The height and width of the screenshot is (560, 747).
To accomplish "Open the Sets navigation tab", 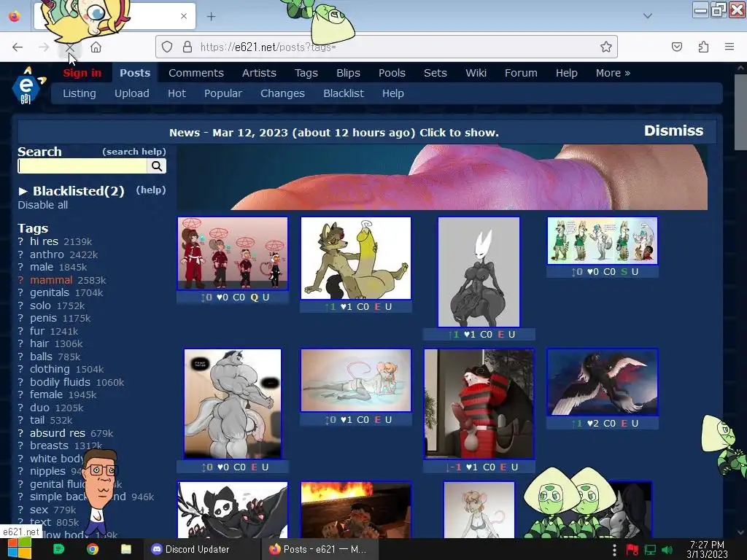I will [x=436, y=73].
